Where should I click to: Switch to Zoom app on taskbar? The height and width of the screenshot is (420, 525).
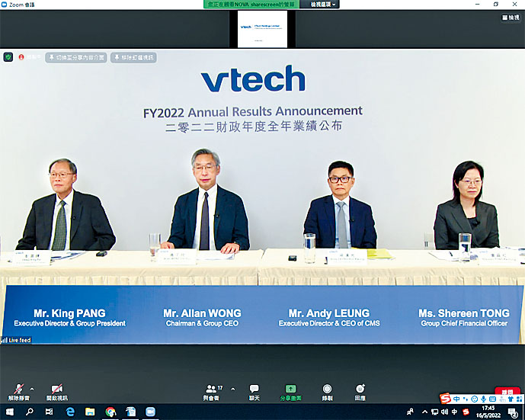coord(150,412)
